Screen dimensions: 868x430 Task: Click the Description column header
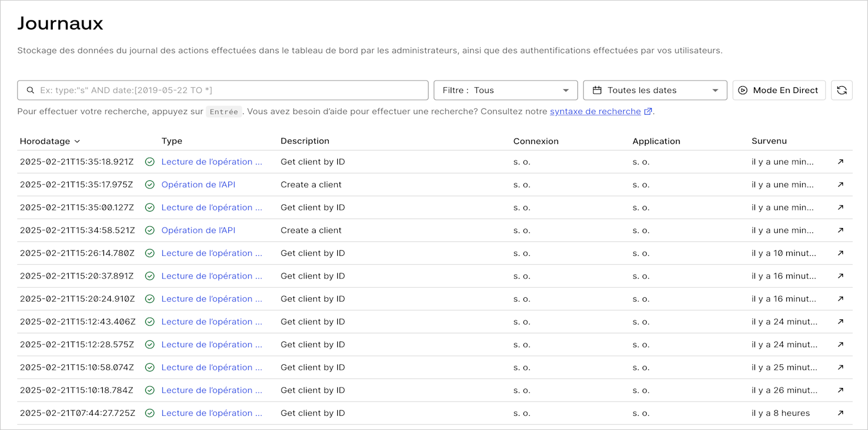(305, 141)
